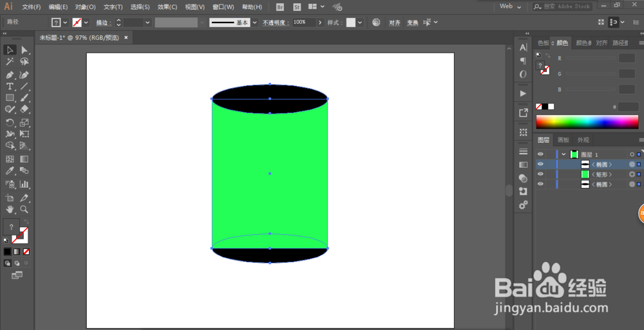The width and height of the screenshot is (644, 330).
Task: Click the 对齐 button in control bar
Action: point(395,23)
